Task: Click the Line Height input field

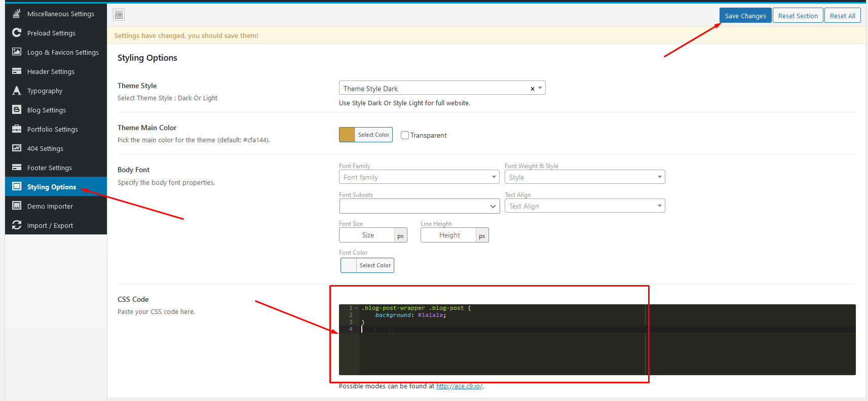Action: click(x=449, y=235)
